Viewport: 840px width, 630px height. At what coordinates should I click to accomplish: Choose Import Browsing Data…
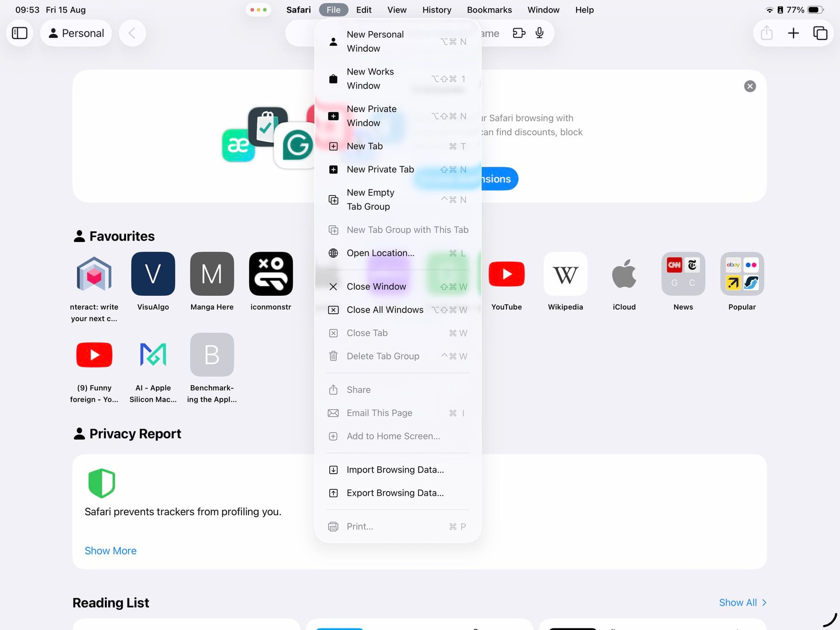pyautogui.click(x=398, y=470)
